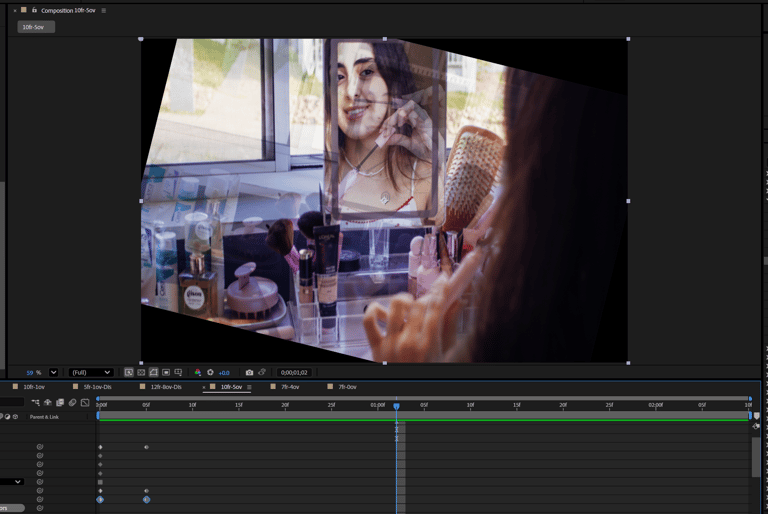Select the 05f keyframe in the top property row
The width and height of the screenshot is (768, 514).
click(146, 447)
